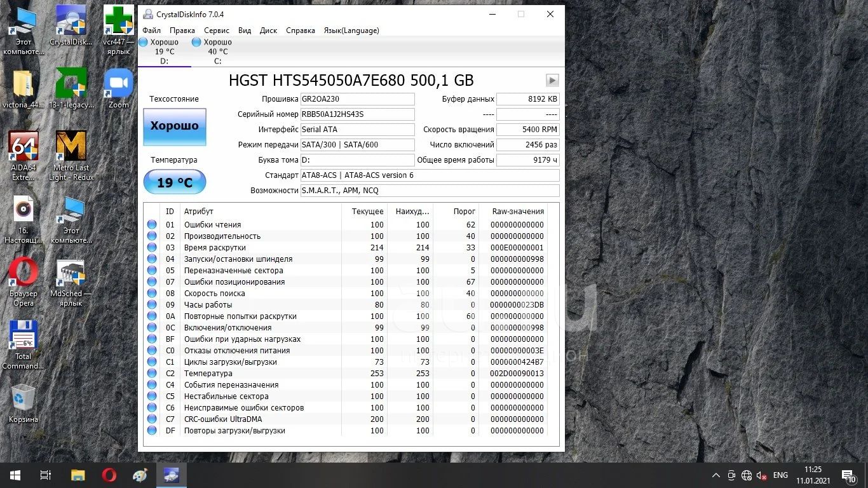Viewport: 868px width, 488px height.
Task: Open the Windows Start menu
Action: [x=15, y=475]
